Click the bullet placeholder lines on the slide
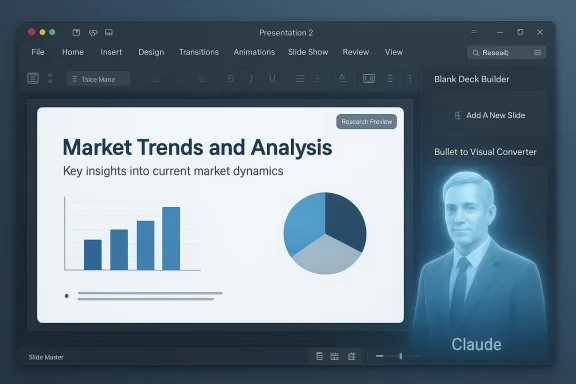Viewport: 576px width, 384px height. point(144,296)
